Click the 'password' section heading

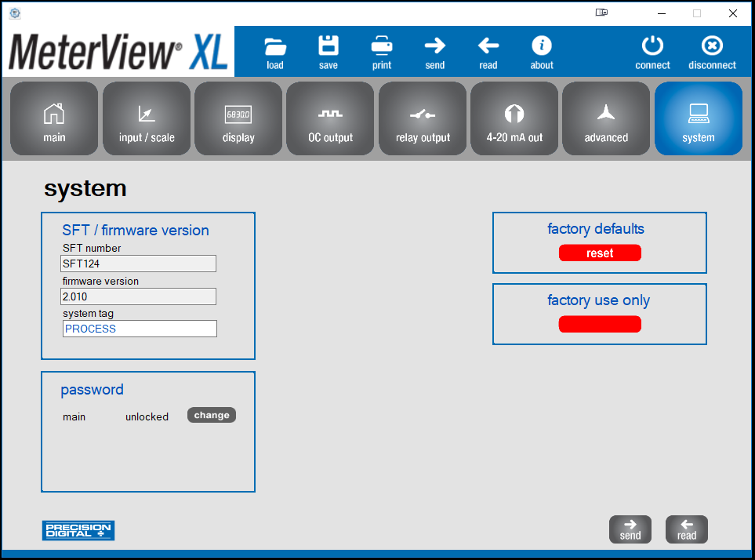[x=92, y=390]
